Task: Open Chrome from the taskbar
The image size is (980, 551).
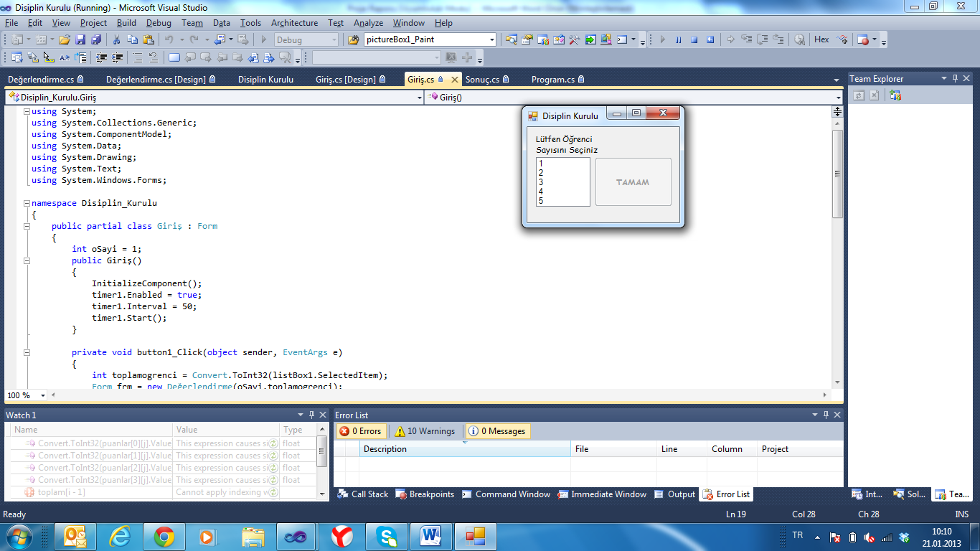Action: click(164, 536)
